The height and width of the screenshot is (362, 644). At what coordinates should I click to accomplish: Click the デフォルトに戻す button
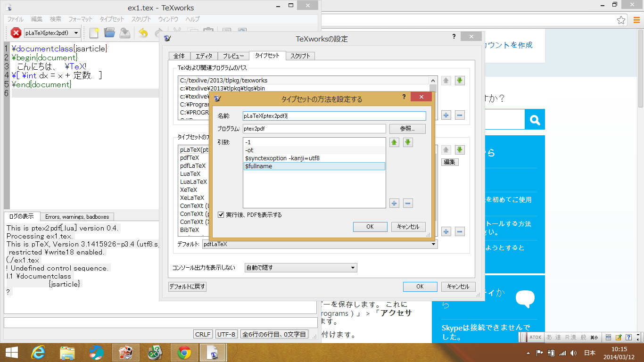[187, 287]
